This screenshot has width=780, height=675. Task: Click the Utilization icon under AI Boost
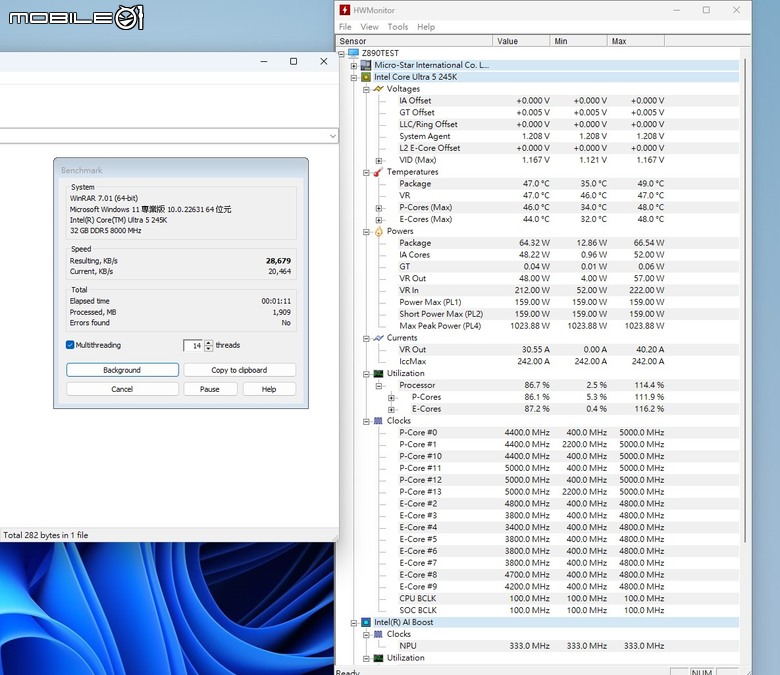pyautogui.click(x=379, y=658)
